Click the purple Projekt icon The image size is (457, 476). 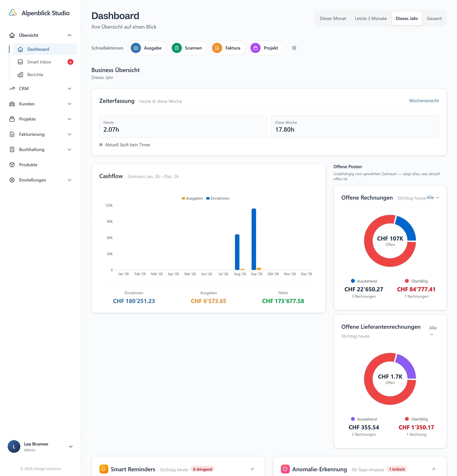(x=255, y=48)
